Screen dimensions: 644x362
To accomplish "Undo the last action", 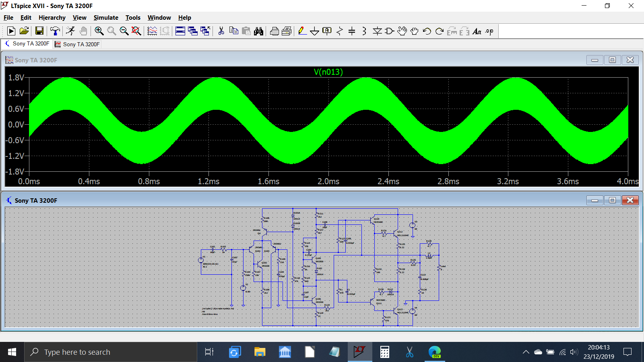I will click(x=427, y=31).
